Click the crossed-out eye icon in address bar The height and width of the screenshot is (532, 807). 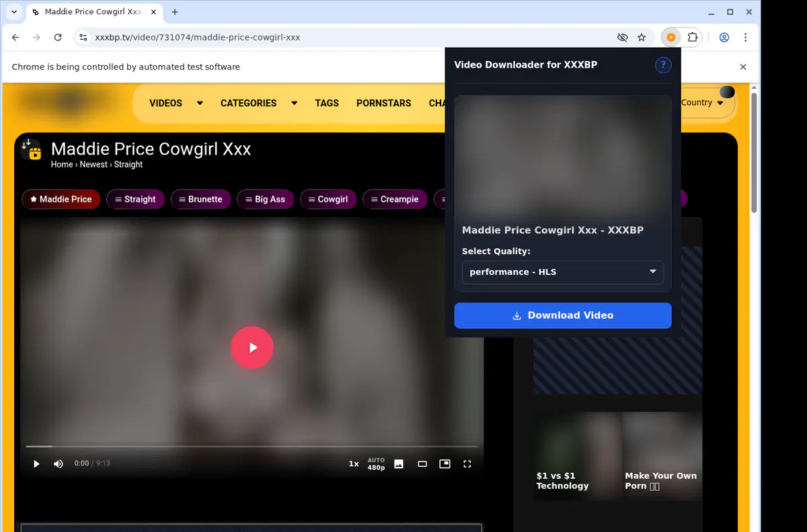622,38
